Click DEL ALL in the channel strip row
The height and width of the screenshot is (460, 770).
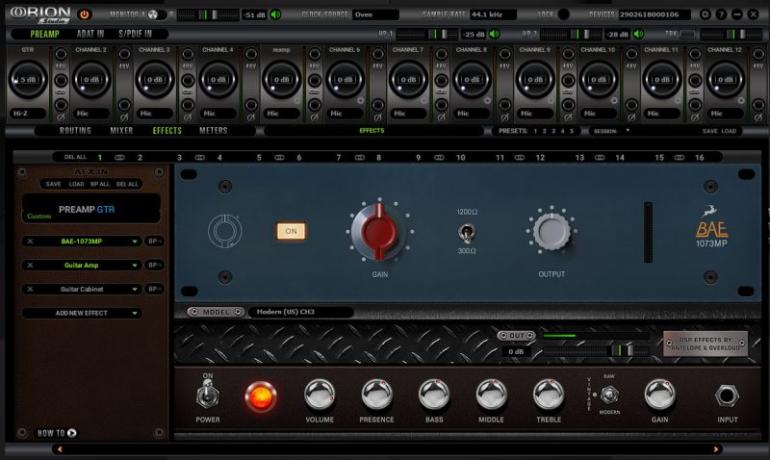tap(75, 157)
